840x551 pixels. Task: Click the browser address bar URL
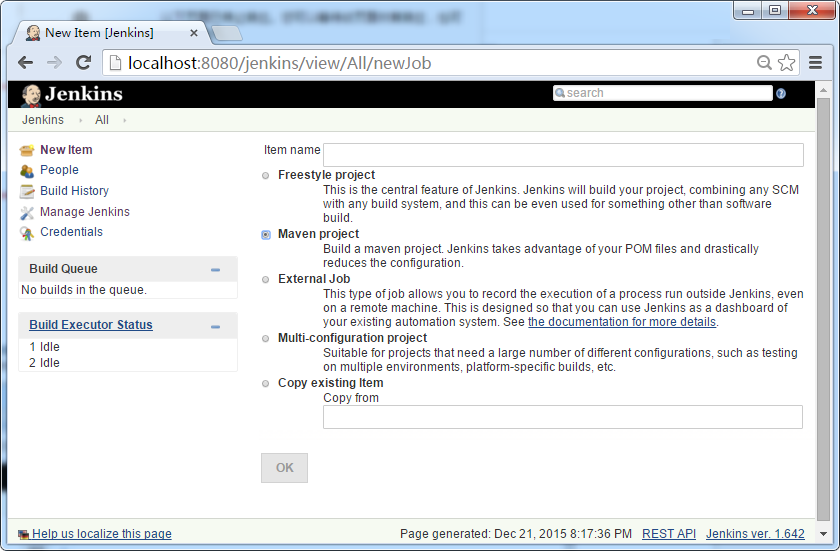pos(280,63)
